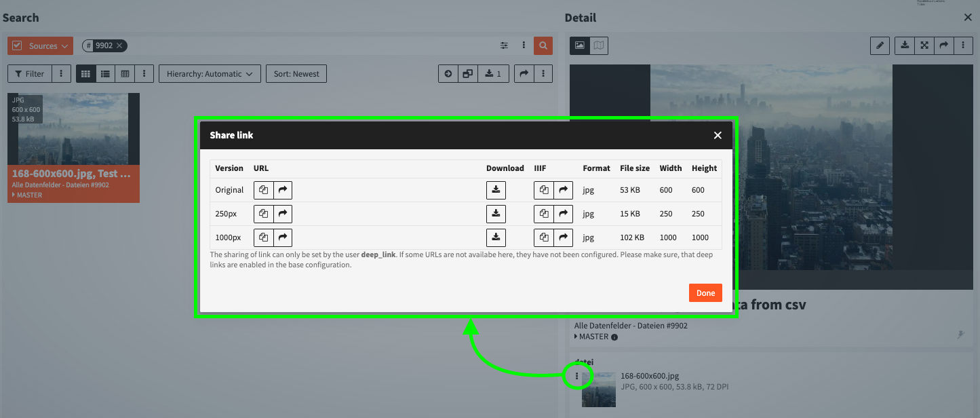The image size is (980, 418).
Task: Open the Hierarchy: Automatic dropdown
Action: click(x=209, y=74)
